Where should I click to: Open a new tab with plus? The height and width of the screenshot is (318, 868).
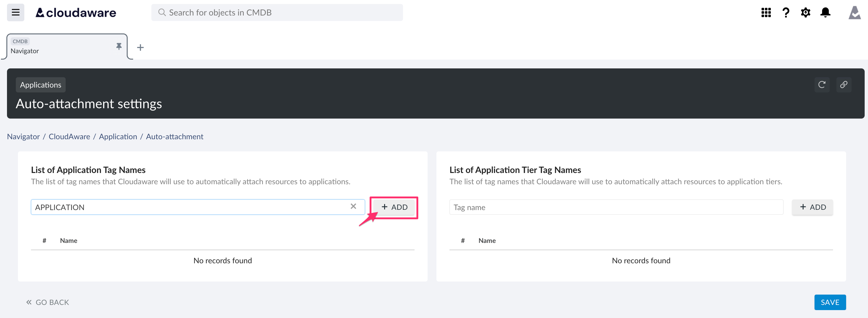140,47
